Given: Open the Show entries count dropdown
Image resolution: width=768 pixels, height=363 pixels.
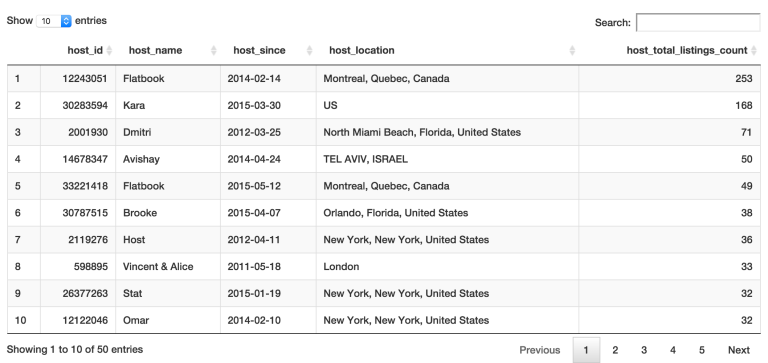Looking at the screenshot, I should point(54,21).
